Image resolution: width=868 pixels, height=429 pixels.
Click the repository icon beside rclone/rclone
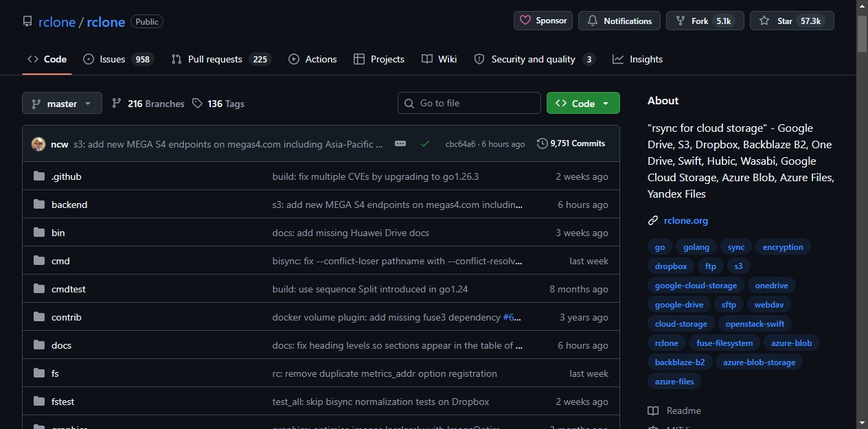coord(27,22)
